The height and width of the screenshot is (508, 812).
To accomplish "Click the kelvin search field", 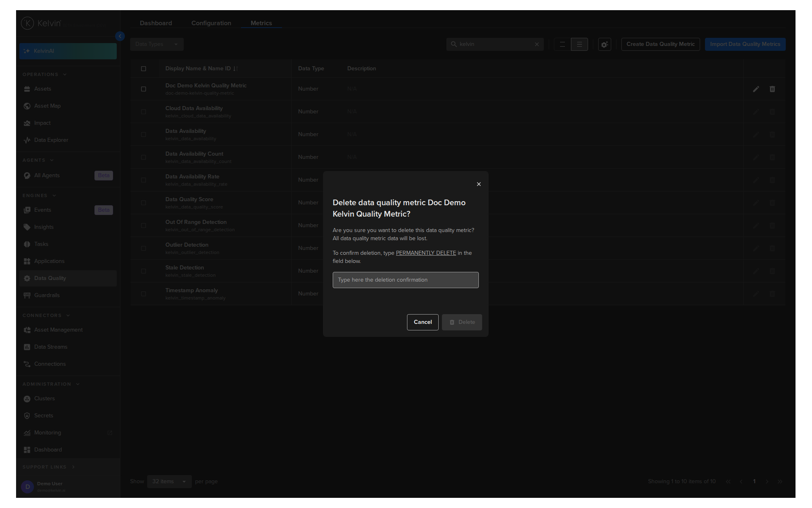I will [x=495, y=44].
